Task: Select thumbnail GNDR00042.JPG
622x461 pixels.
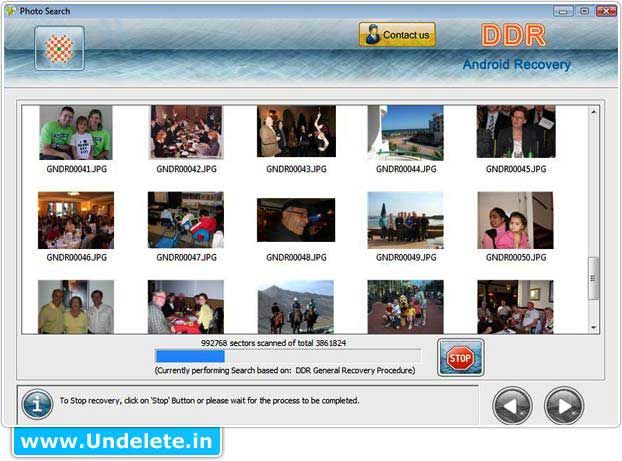Action: coord(186,133)
